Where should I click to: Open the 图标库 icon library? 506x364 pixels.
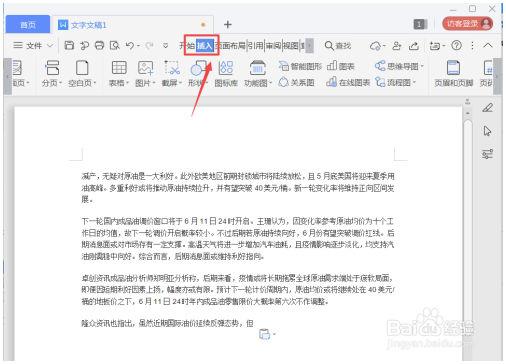click(x=226, y=74)
